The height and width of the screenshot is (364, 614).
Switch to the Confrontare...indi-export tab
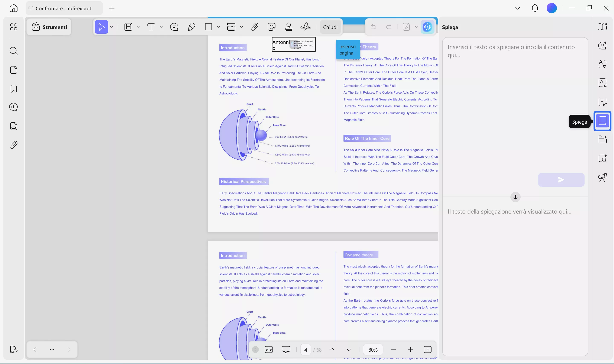(64, 8)
